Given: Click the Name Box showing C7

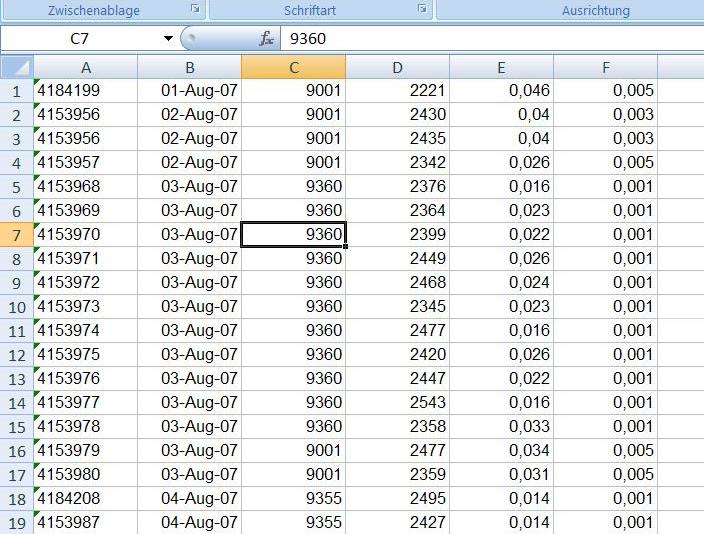Looking at the screenshot, I should coord(80,39).
